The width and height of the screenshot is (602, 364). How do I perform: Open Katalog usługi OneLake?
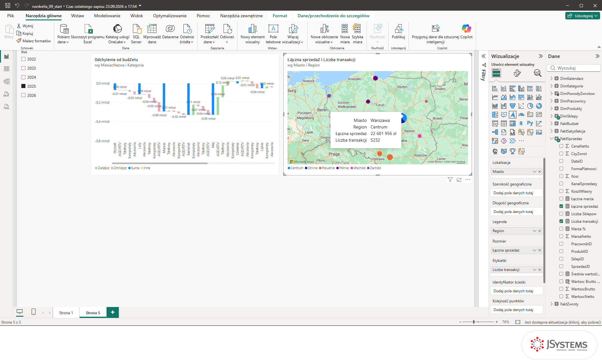click(x=117, y=34)
